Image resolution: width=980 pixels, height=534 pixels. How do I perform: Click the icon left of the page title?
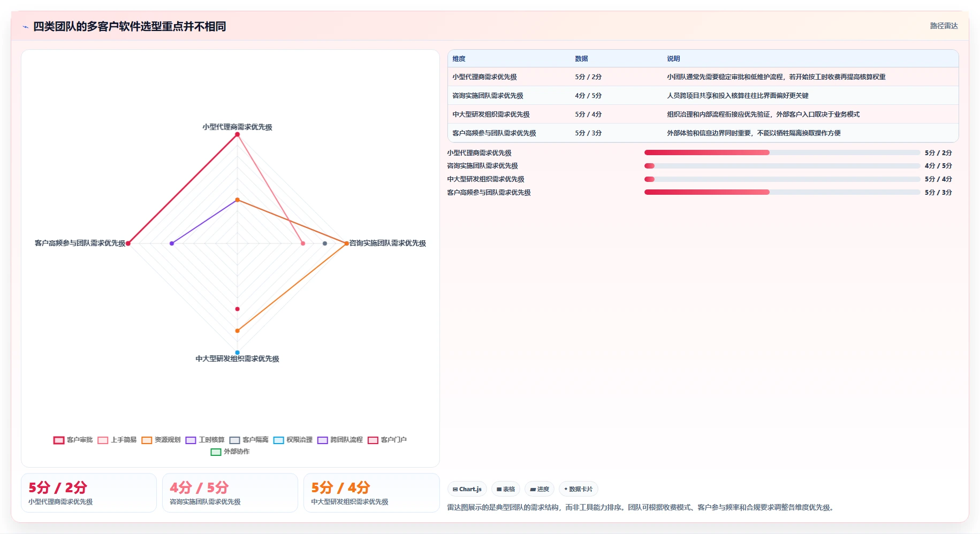click(x=25, y=27)
